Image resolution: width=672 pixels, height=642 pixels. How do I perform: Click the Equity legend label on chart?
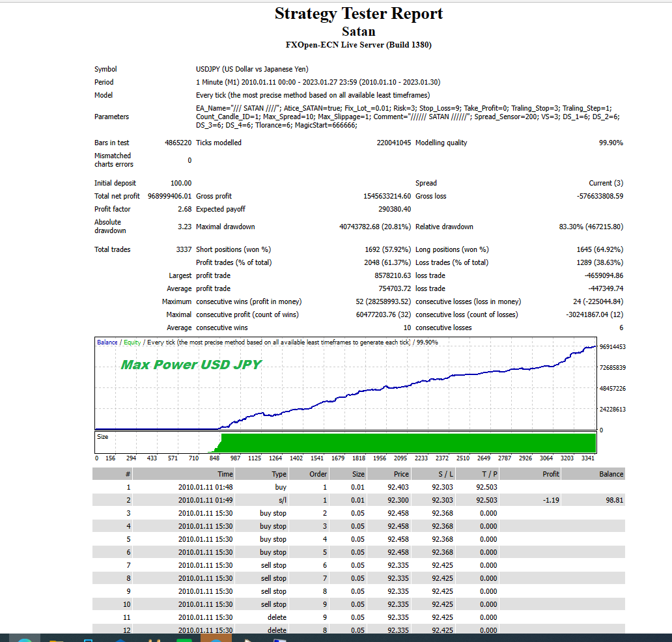tap(132, 342)
